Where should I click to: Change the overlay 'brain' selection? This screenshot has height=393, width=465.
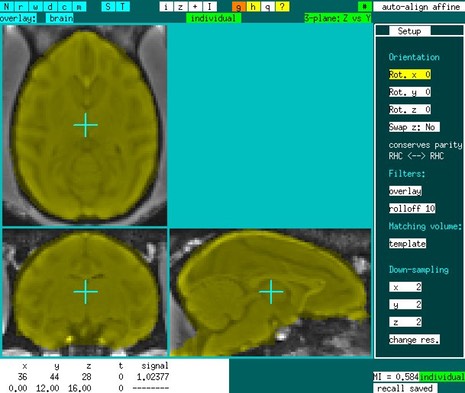[x=60, y=18]
